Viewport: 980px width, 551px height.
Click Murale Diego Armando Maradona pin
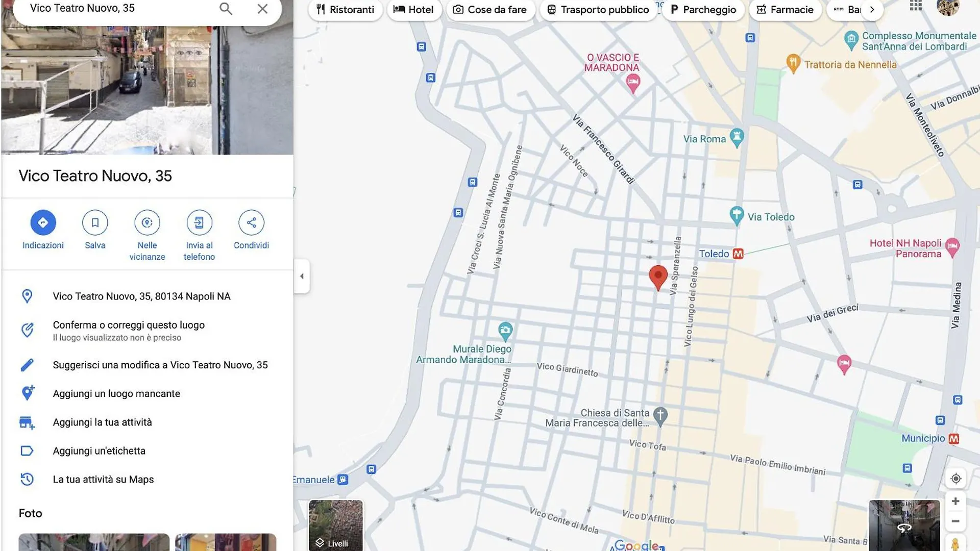pos(505,331)
